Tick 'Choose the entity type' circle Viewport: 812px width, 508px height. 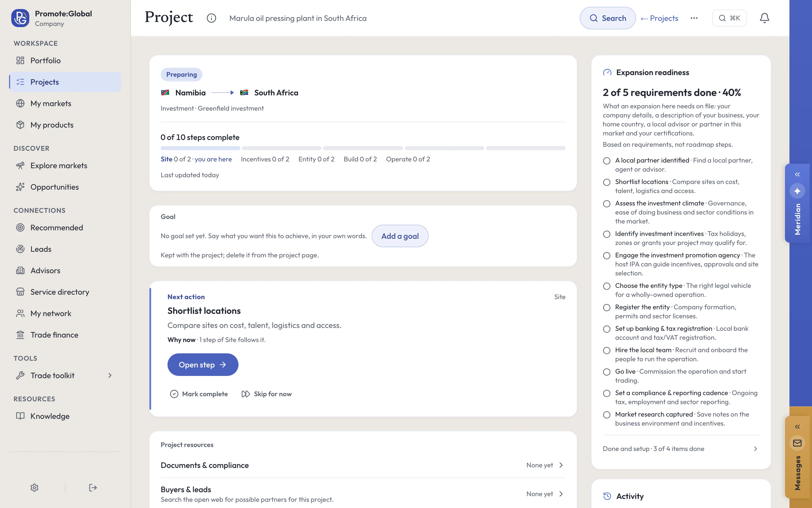point(607,286)
